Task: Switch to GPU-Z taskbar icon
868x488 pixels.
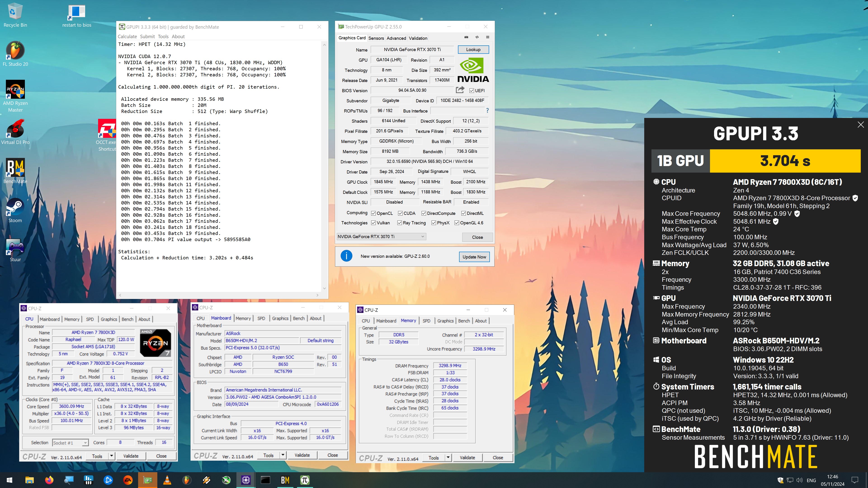Action: coord(148,480)
